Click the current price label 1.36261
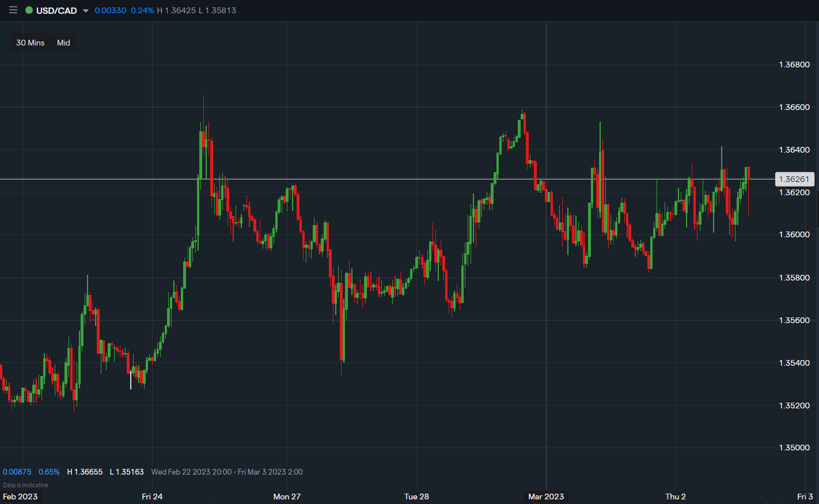This screenshot has width=819, height=504. click(x=794, y=179)
